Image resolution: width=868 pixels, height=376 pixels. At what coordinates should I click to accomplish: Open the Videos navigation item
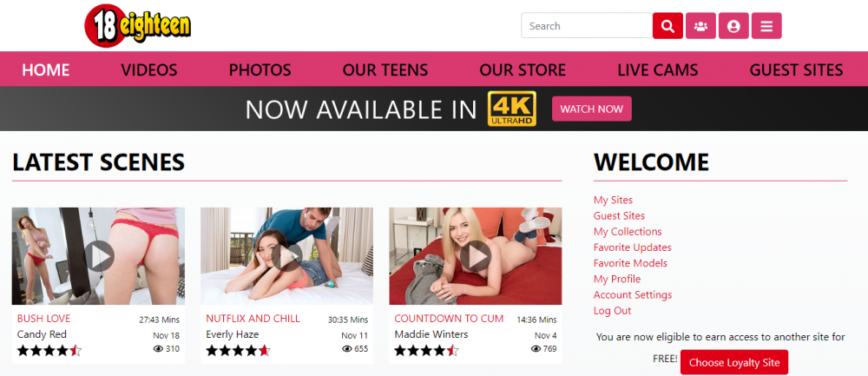pos(149,70)
